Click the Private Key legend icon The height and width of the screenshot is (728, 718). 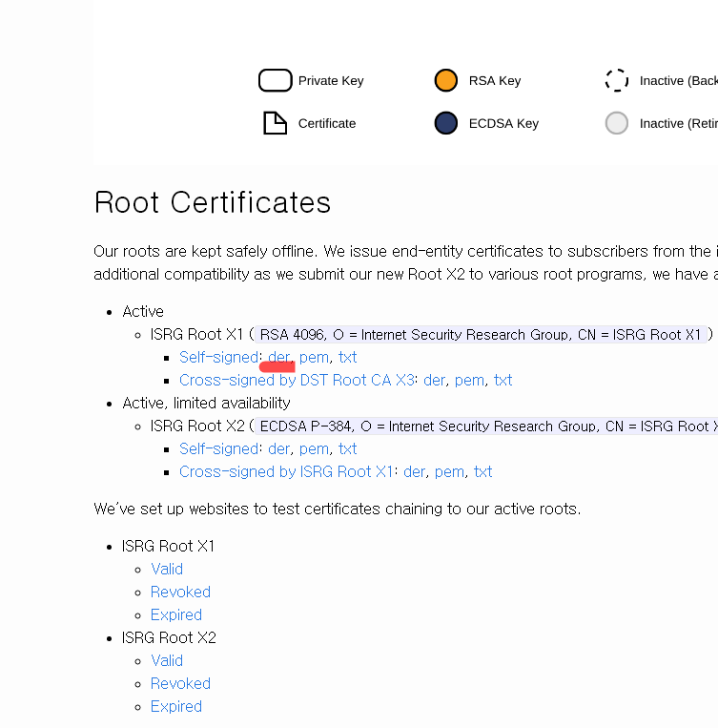(x=276, y=80)
